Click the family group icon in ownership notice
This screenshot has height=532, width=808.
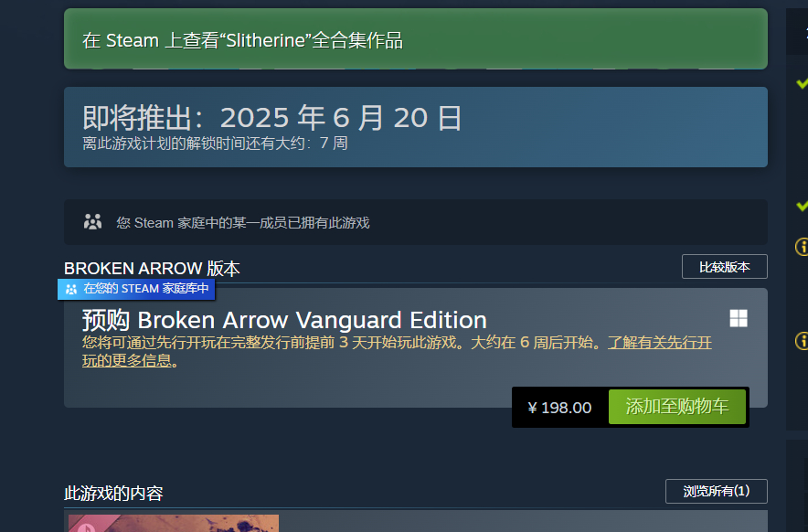92,222
